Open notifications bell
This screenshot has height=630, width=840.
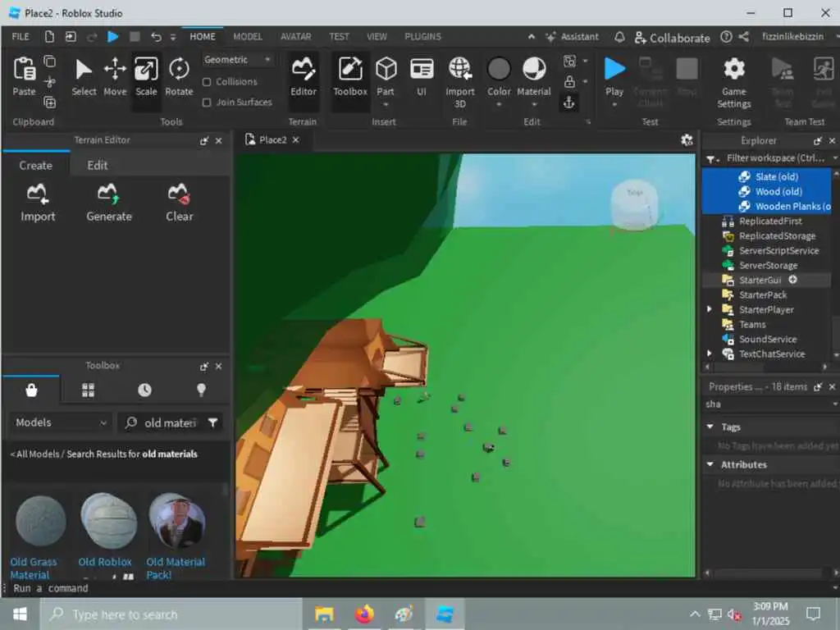click(x=619, y=36)
